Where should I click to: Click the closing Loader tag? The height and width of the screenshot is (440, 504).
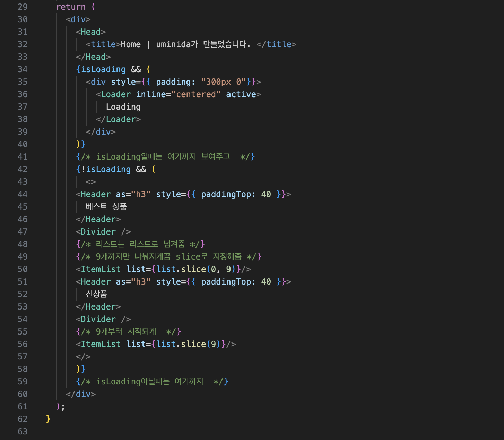coord(118,119)
